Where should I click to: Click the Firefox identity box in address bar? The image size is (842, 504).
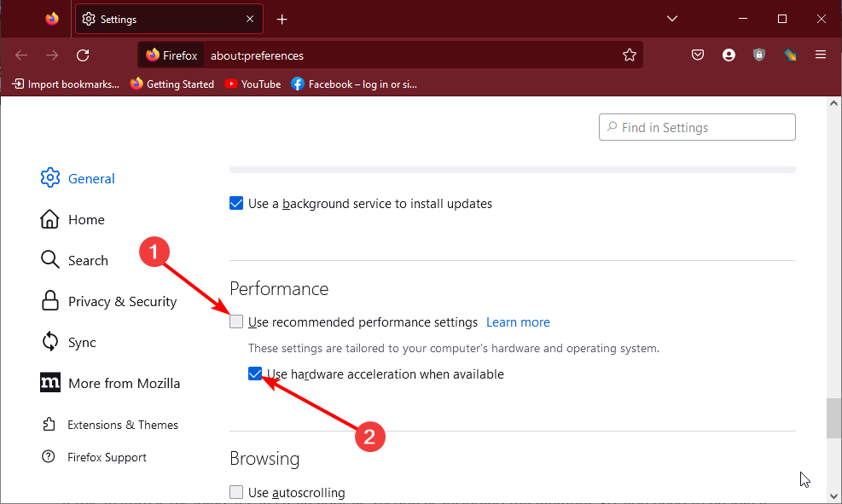tap(171, 55)
